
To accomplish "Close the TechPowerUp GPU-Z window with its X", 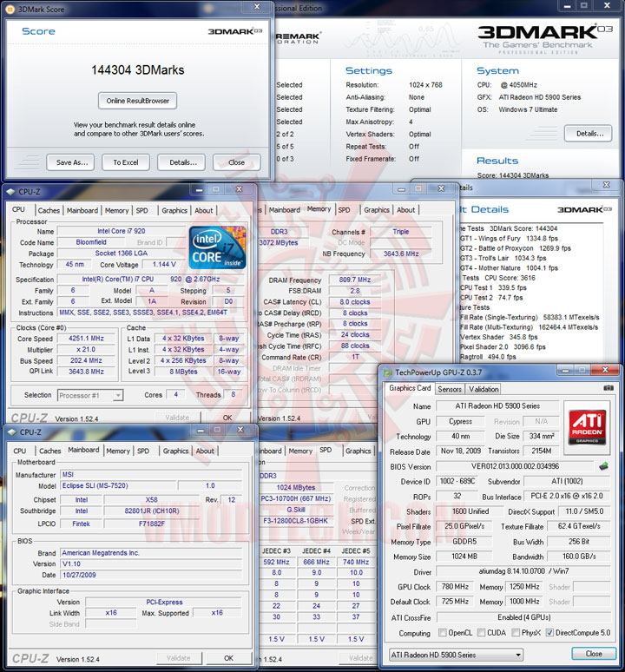I will 605,370.
